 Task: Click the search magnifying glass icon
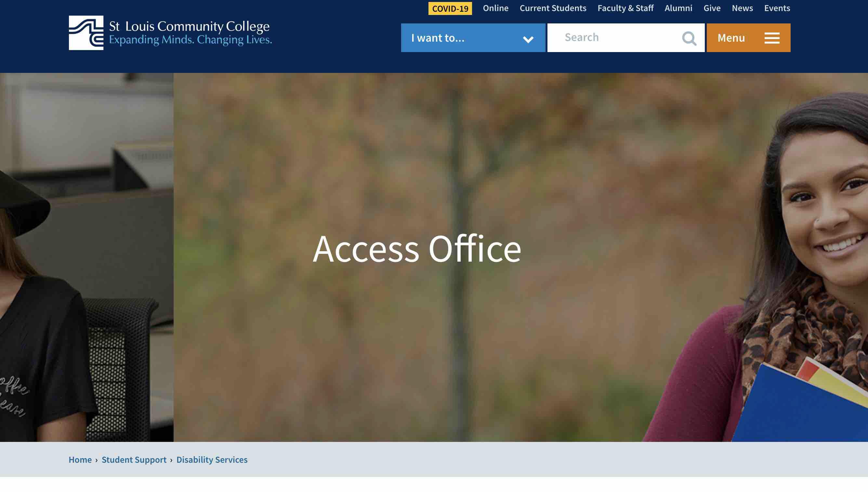point(689,38)
